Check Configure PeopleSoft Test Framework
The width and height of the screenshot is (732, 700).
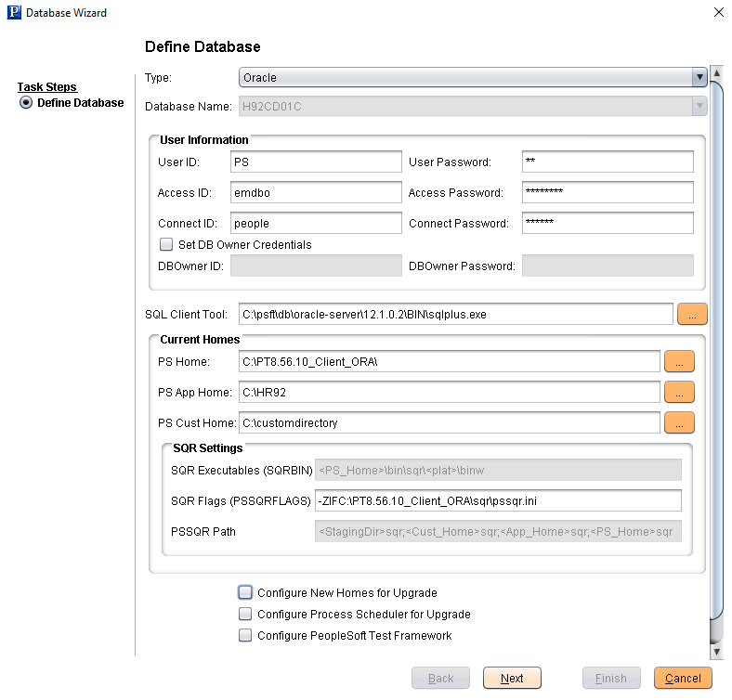click(245, 635)
